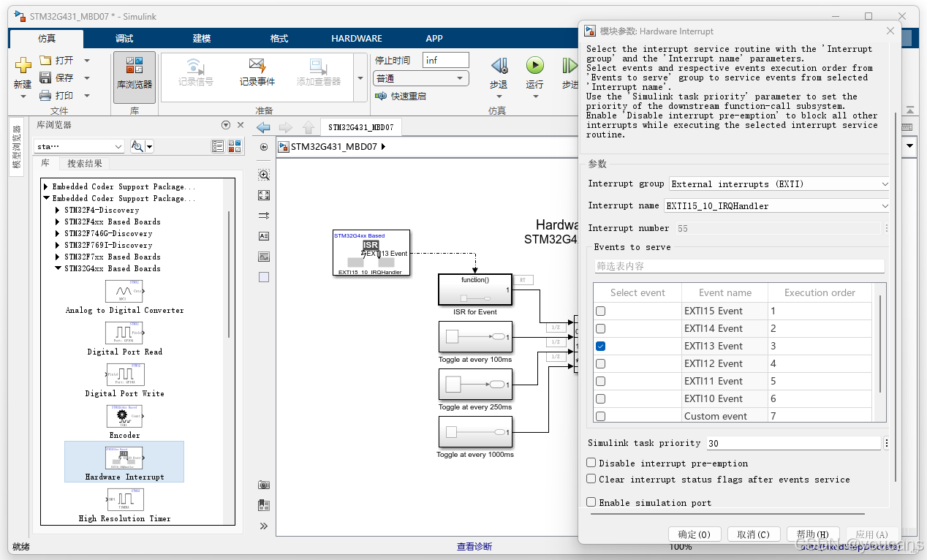927x560 pixels.
Task: Click the zoom-in magnifier in canvas palette
Action: [x=264, y=175]
